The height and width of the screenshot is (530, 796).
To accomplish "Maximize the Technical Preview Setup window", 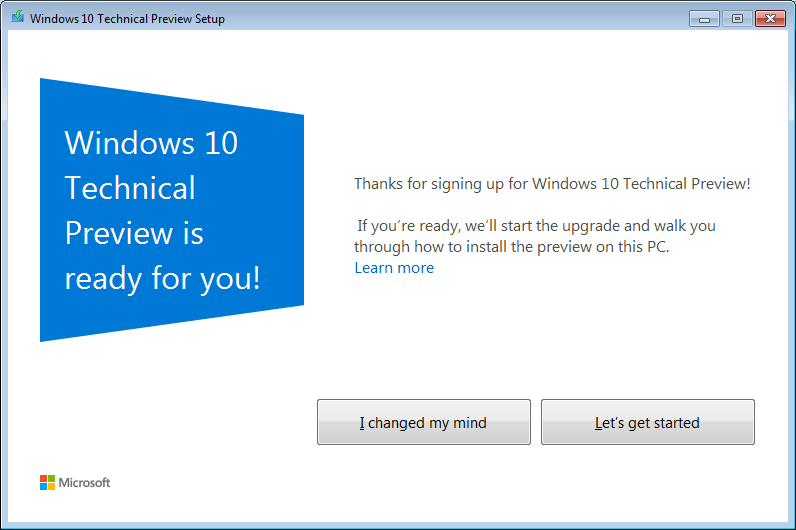I will [737, 19].
